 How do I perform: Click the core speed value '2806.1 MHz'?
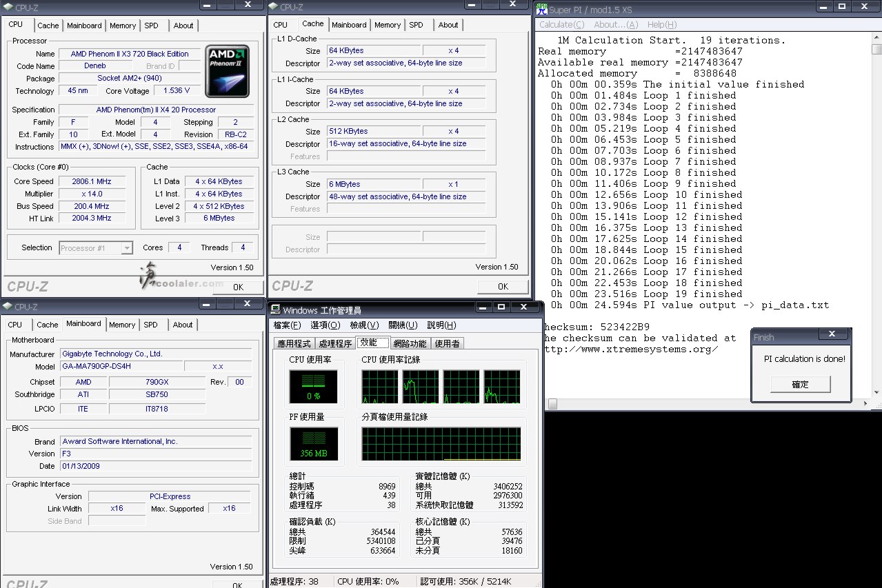[x=92, y=181]
